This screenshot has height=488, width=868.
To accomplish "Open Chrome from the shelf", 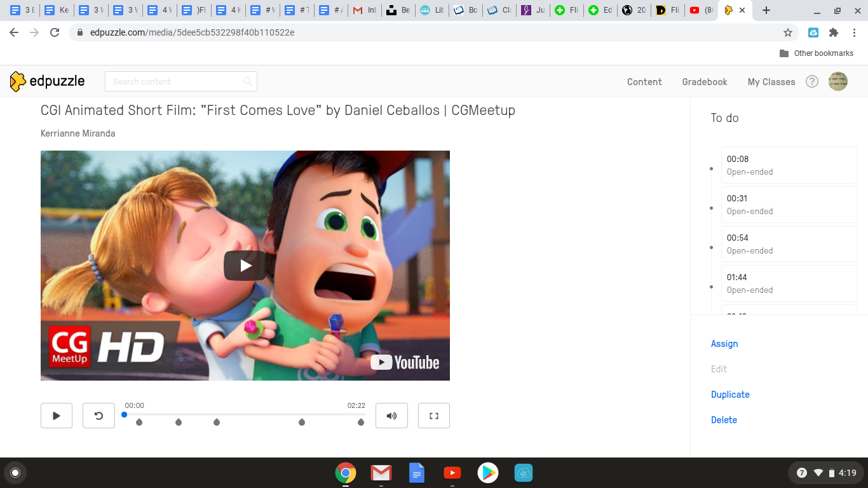I will (x=346, y=473).
